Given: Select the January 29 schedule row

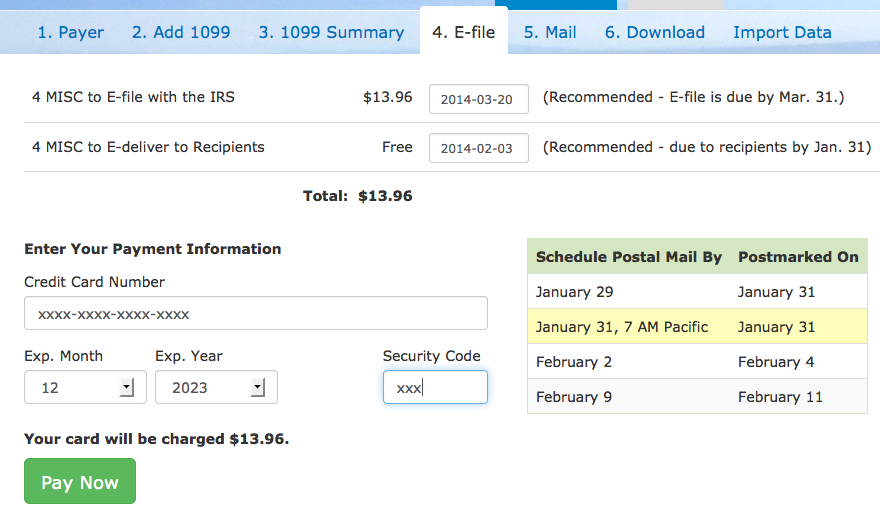Looking at the screenshot, I should click(697, 292).
